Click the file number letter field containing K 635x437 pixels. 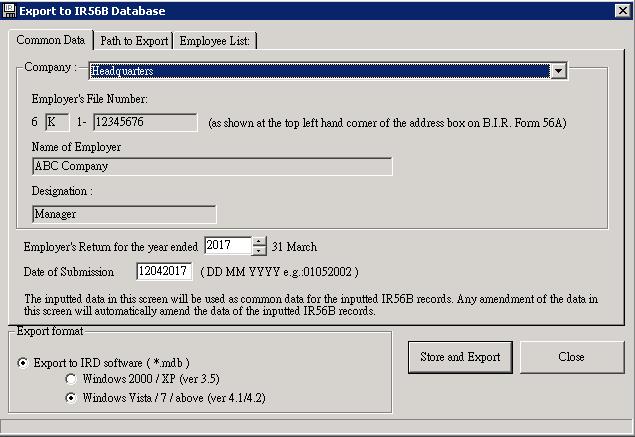[x=57, y=122]
